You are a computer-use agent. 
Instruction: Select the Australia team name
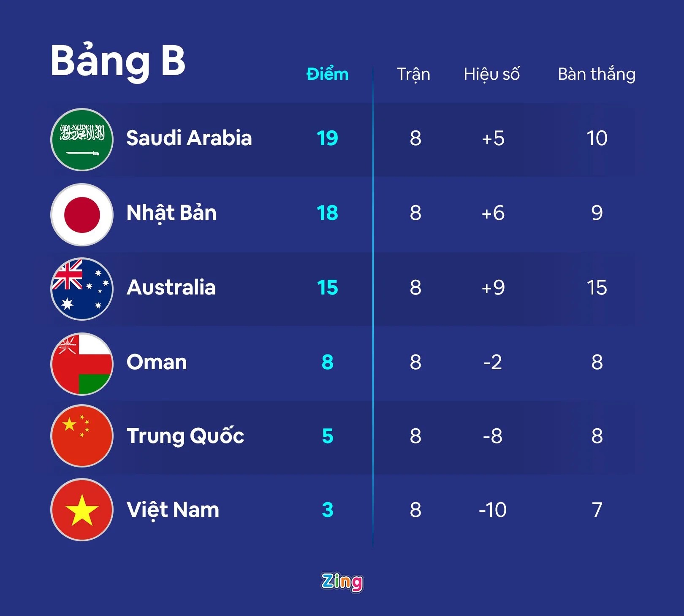171,287
